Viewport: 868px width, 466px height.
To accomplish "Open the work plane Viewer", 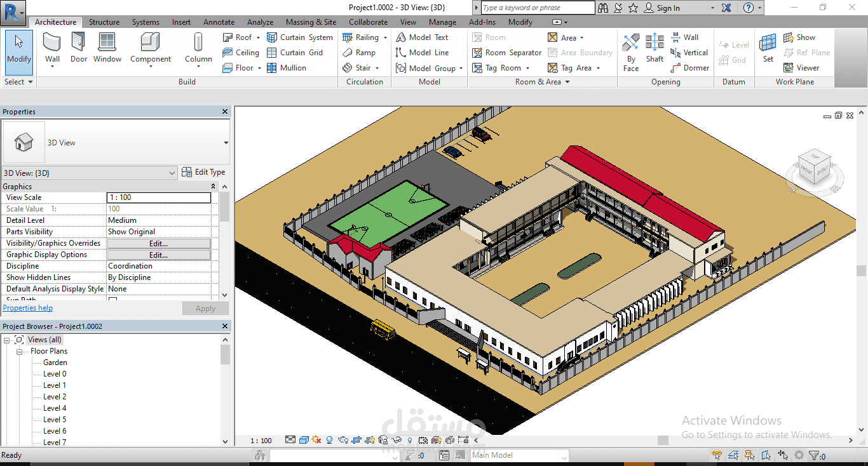I will coord(801,68).
